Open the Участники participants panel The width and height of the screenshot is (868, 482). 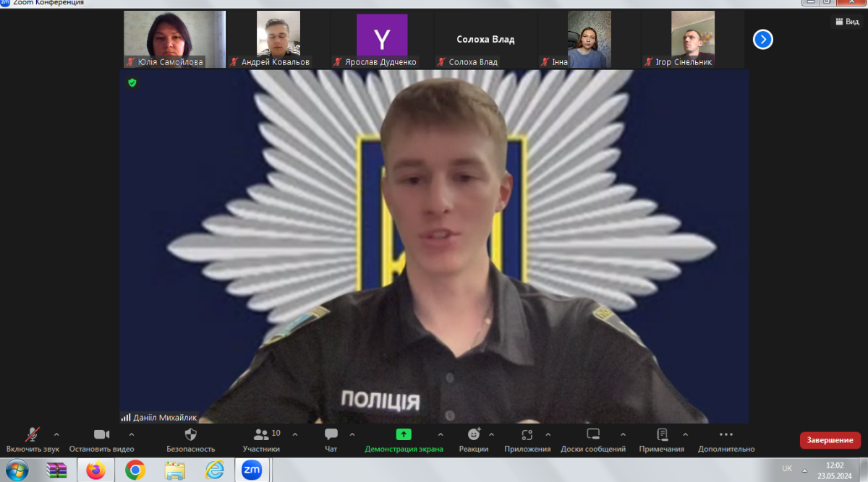coord(262,440)
